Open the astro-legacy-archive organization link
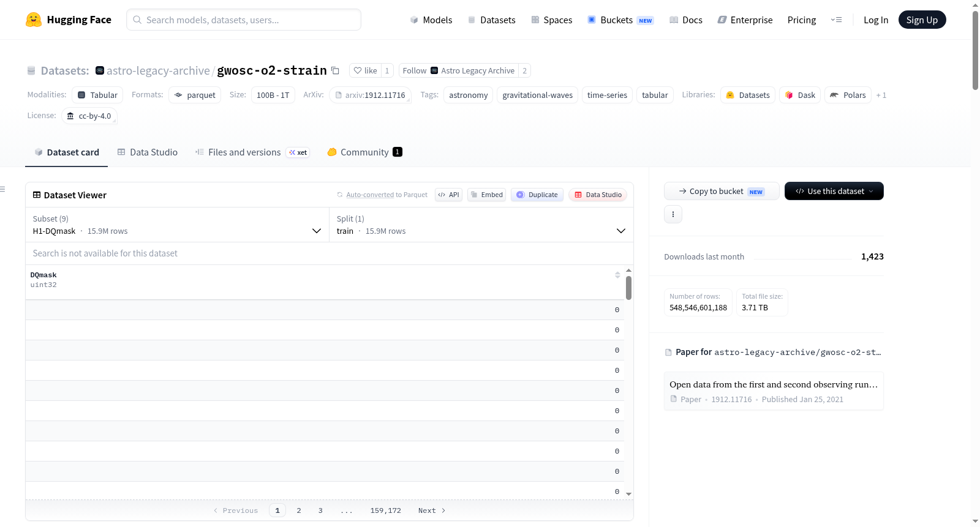Screen dimensions: 980x527 pyautogui.click(x=158, y=70)
